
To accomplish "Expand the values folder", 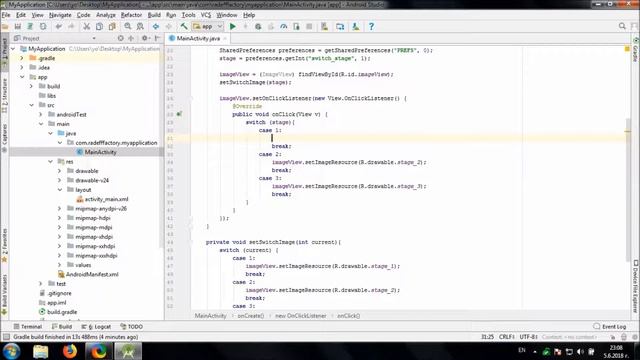I will click(60, 265).
